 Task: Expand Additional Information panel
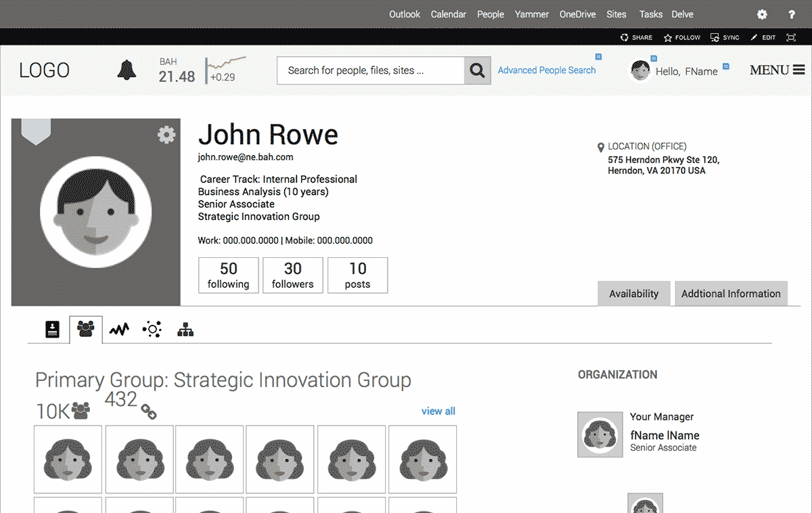point(731,294)
